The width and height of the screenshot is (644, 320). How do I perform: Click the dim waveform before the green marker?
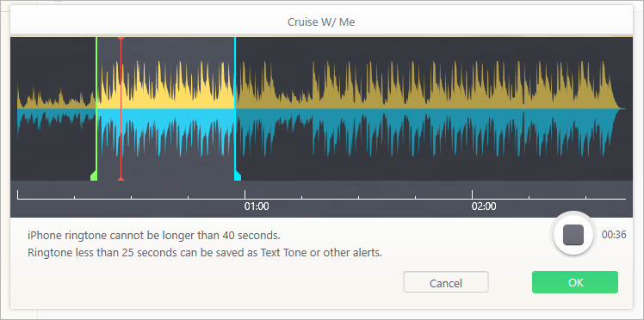coord(55,108)
